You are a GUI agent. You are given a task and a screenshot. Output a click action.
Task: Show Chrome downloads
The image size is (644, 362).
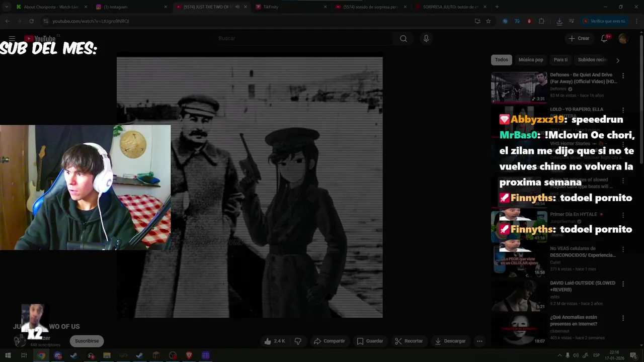click(x=559, y=21)
